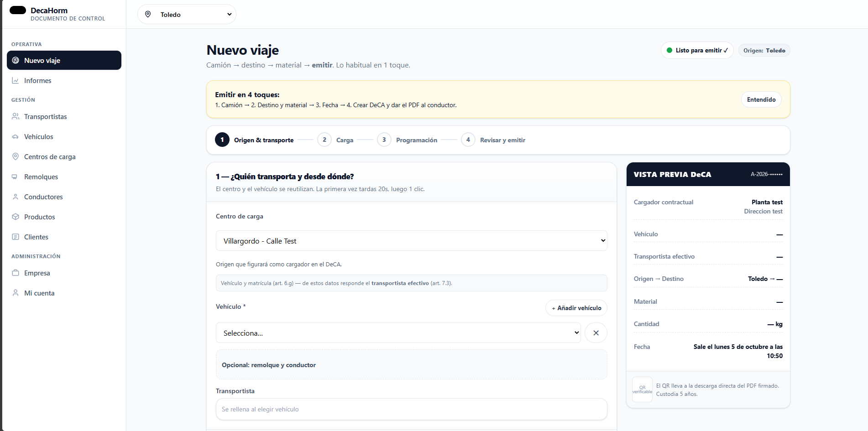Click the Empresa briefcase icon
This screenshot has height=431, width=868.
tap(16, 273)
